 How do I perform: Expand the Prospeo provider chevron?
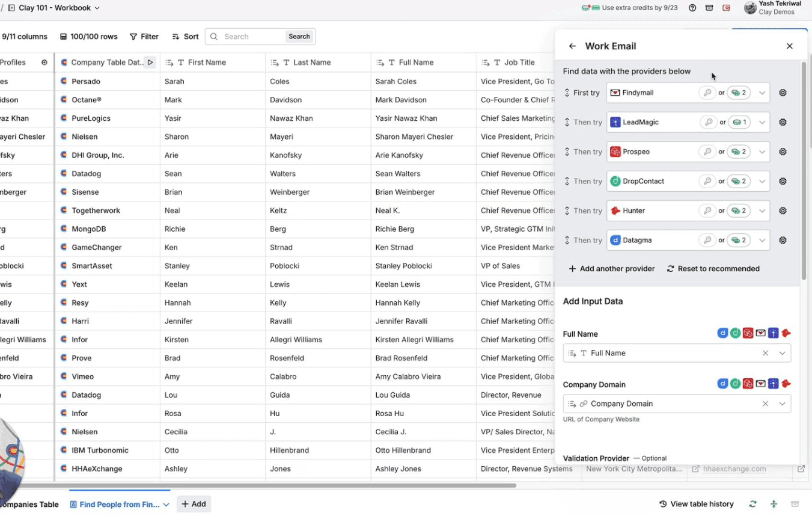click(x=762, y=152)
